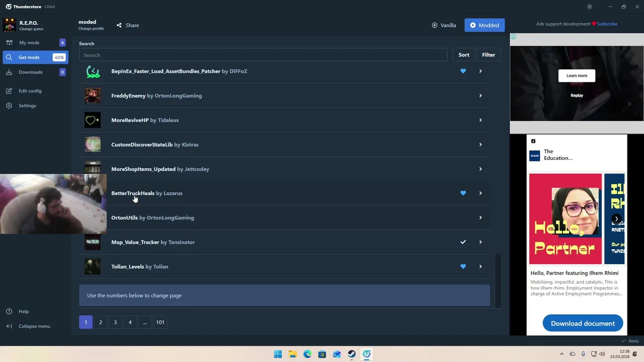Screen dimensions: 644x362
Task: Expand the MoreReviveHP mod row
Action: click(x=480, y=120)
